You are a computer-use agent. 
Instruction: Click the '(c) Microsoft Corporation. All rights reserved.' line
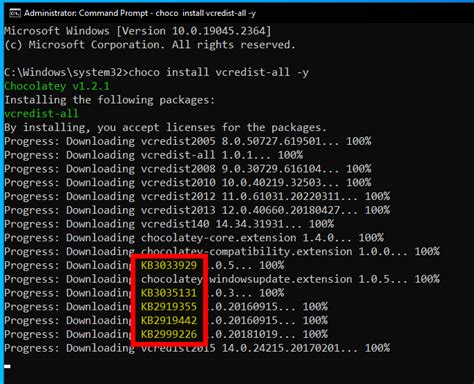(150, 45)
